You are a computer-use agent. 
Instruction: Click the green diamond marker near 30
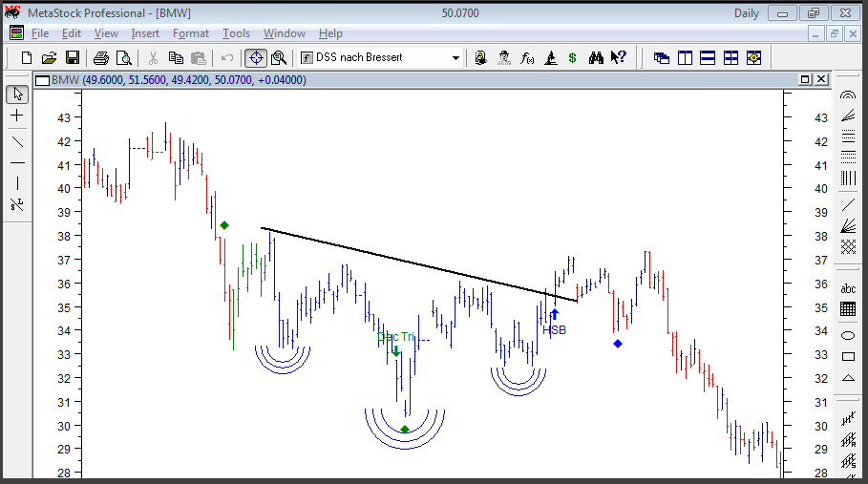point(405,430)
